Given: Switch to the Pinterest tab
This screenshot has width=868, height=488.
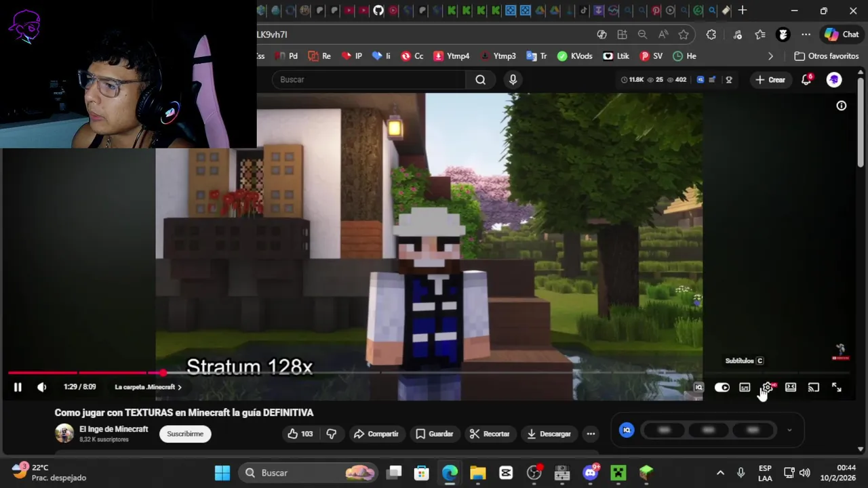Looking at the screenshot, I should click(656, 10).
